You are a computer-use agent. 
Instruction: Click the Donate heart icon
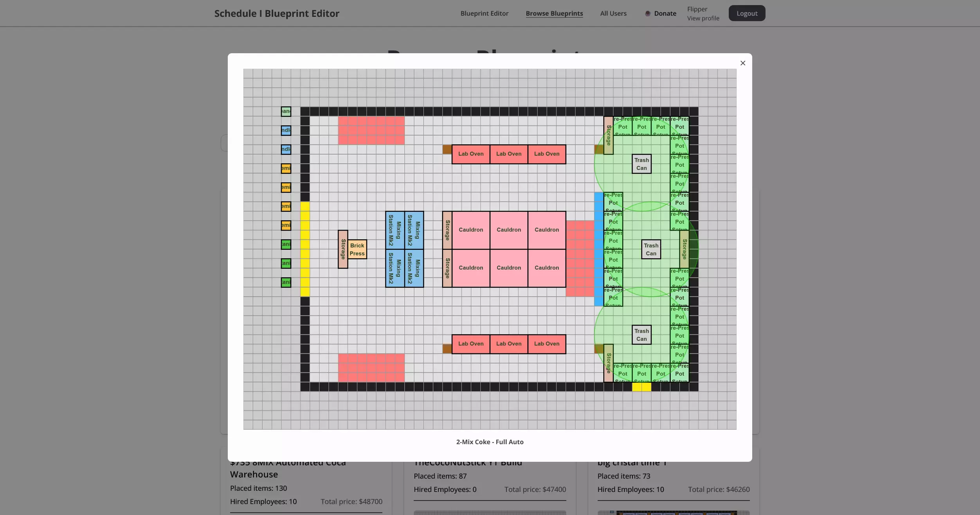pos(648,13)
